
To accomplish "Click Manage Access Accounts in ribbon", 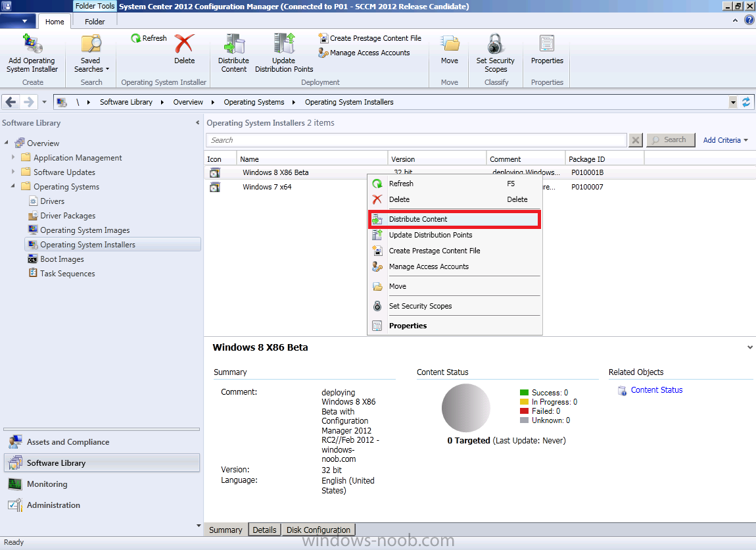I will point(364,53).
